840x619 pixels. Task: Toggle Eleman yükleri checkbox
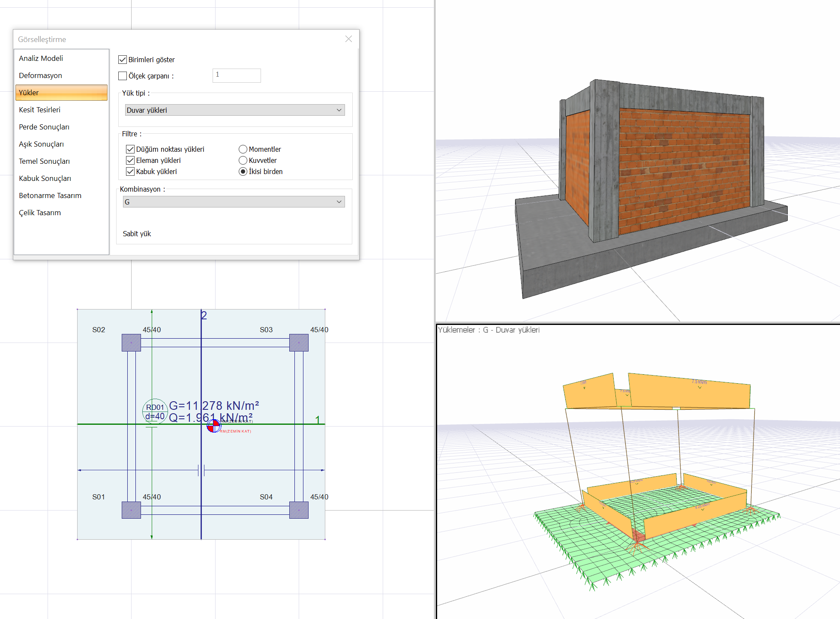pyautogui.click(x=130, y=160)
